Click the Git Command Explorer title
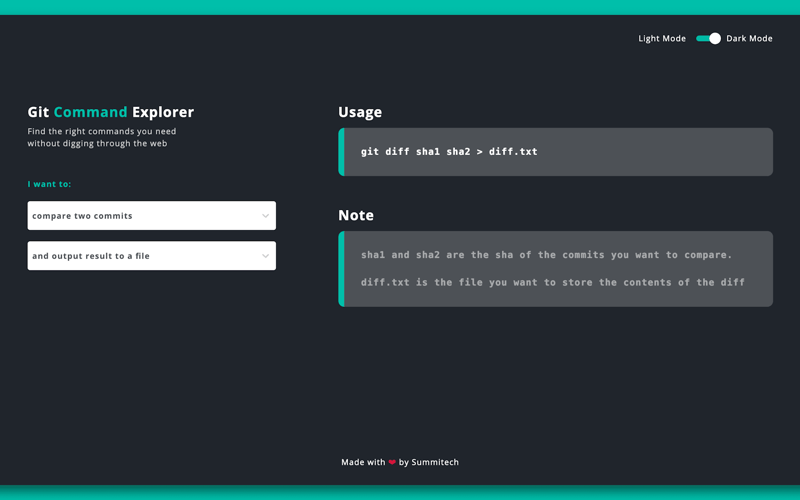Image resolution: width=800 pixels, height=500 pixels. tap(111, 112)
